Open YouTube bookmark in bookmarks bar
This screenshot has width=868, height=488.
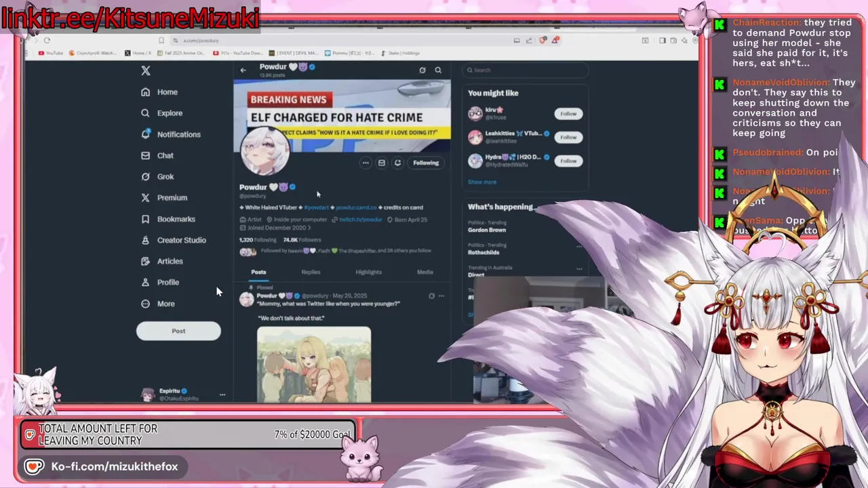coord(51,53)
